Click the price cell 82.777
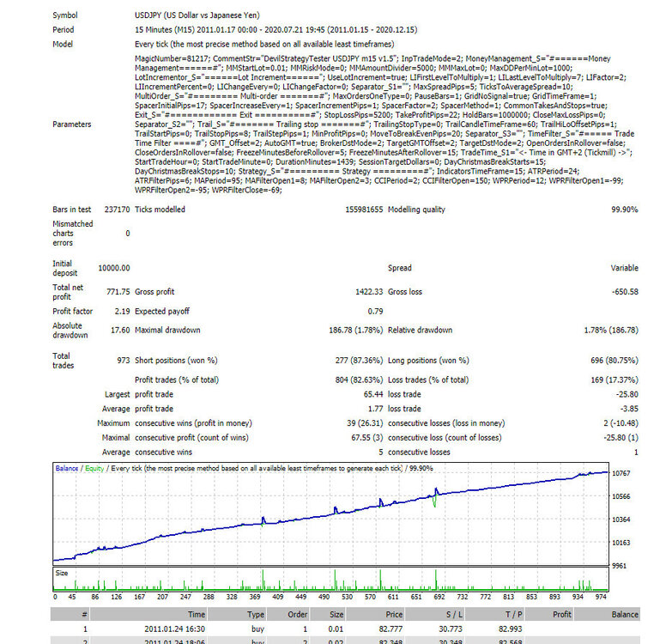The image size is (672, 644). (x=390, y=629)
